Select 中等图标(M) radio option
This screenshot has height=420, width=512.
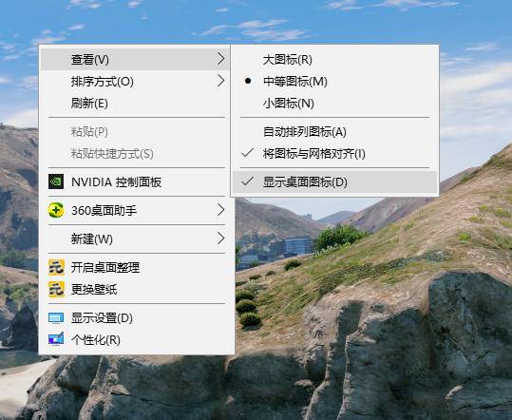(x=334, y=81)
